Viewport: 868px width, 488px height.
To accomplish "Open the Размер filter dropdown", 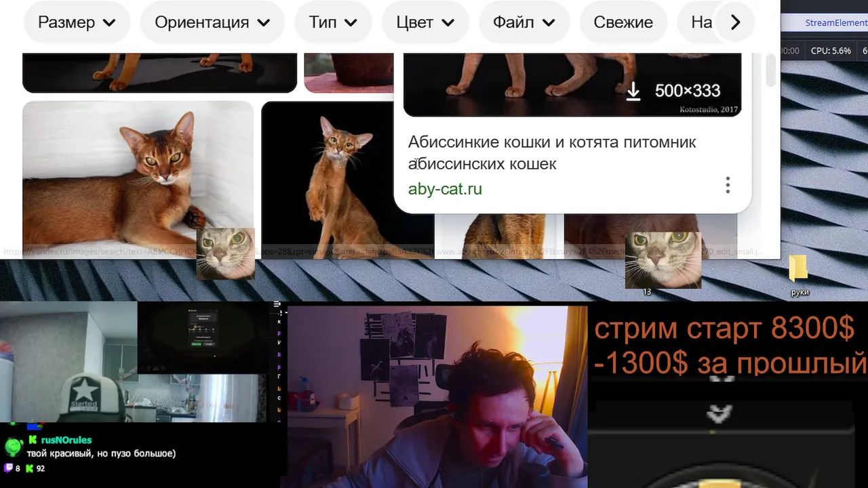I will pos(77,22).
